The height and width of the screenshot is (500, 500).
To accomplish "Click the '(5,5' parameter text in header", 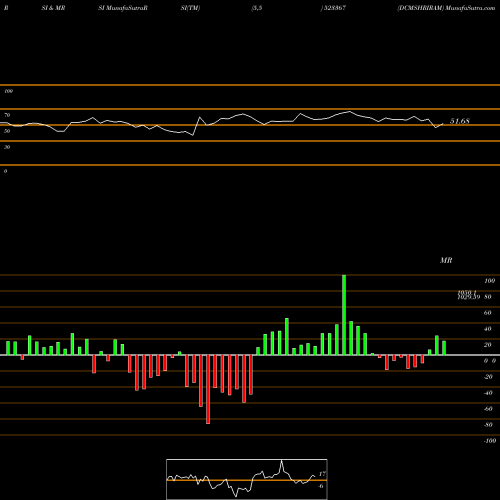I will click(257, 8).
